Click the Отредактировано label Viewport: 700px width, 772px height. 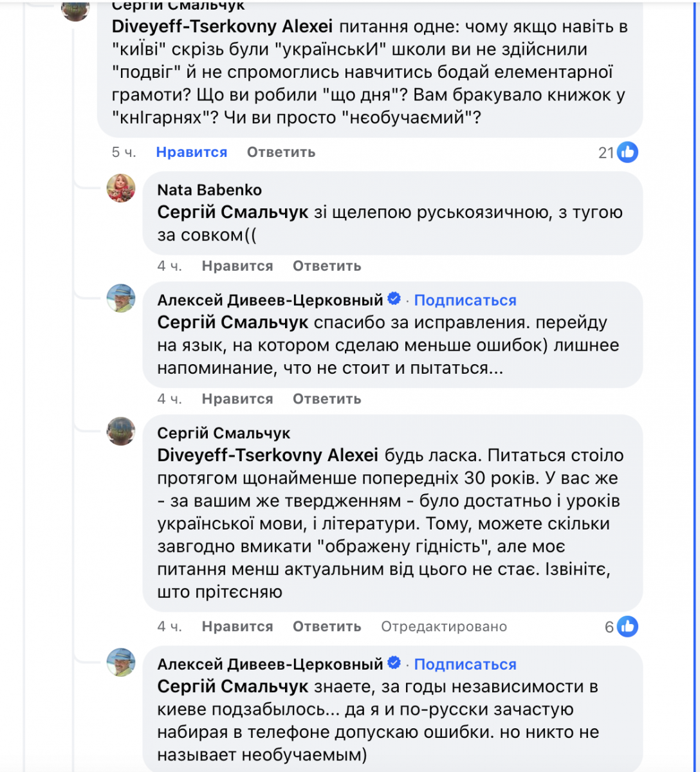[x=445, y=626]
